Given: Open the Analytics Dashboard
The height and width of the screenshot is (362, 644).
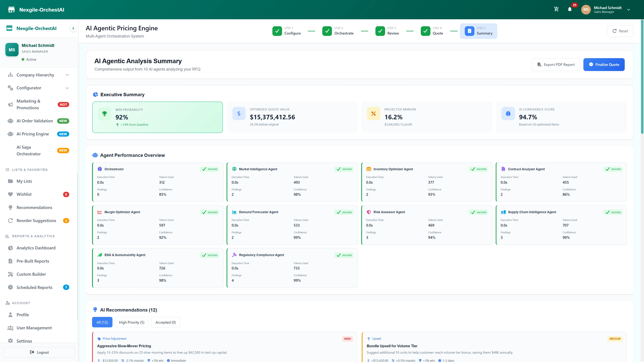Looking at the screenshot, I should [36, 248].
